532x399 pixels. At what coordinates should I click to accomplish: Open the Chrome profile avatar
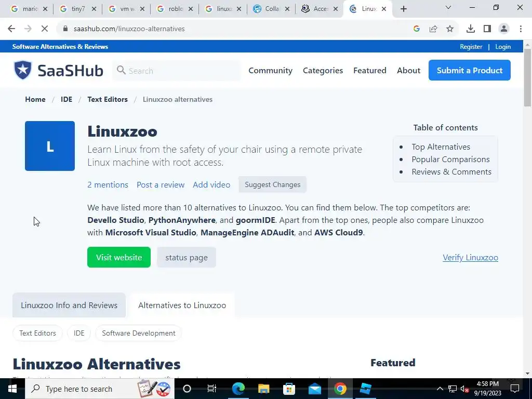(x=504, y=29)
